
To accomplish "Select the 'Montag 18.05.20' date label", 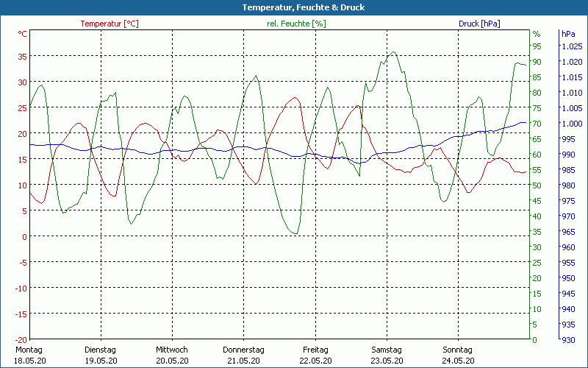I will 29,355.
